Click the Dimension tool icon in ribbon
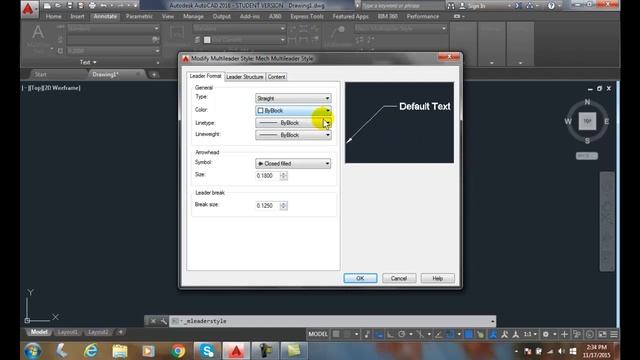 pos(177,33)
